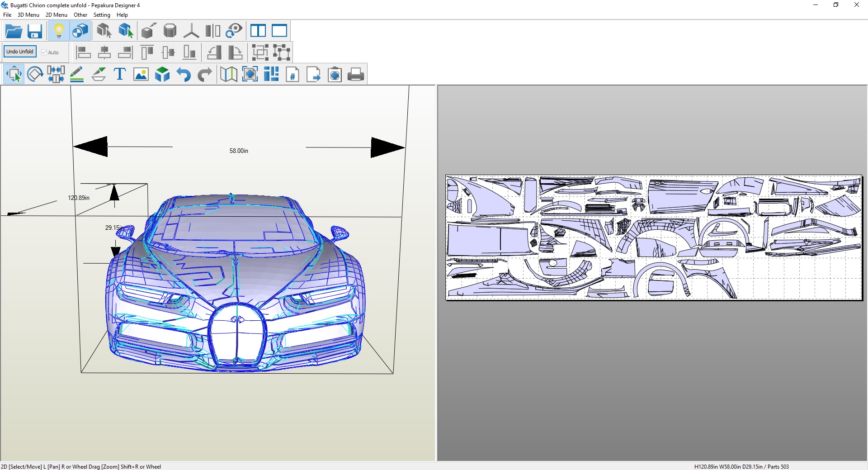Screen dimensions: 868x470
Task: Choose the Edge Color tool
Action: click(x=99, y=74)
